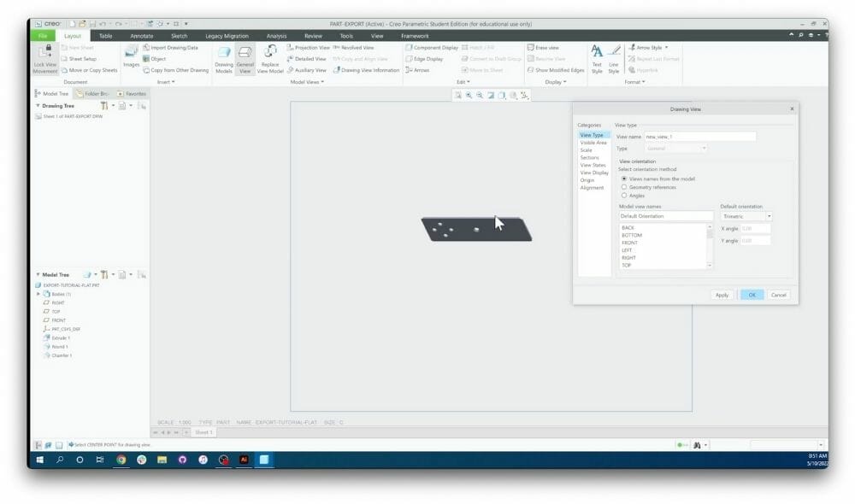Choose the Angles orientation method
Viewport: 855px width, 504px height.
pyautogui.click(x=624, y=195)
